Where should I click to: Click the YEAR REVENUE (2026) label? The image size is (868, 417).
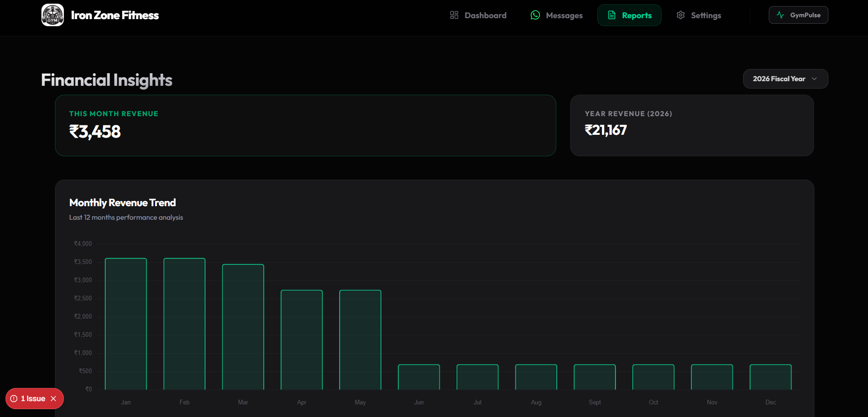click(x=629, y=114)
